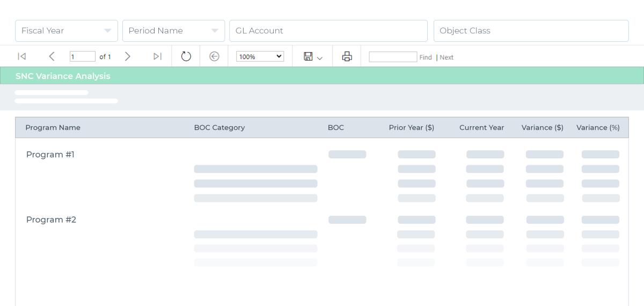Click the current page number box
644x306 pixels.
[x=83, y=56]
